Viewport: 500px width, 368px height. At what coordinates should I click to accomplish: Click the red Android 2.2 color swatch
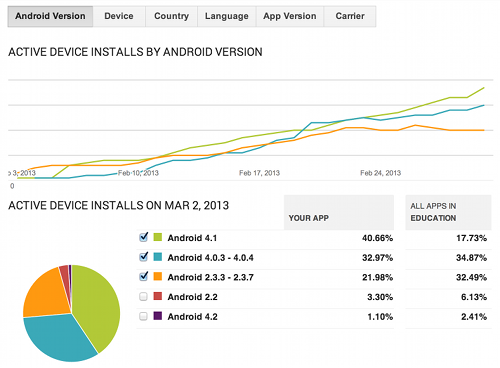tap(158, 296)
